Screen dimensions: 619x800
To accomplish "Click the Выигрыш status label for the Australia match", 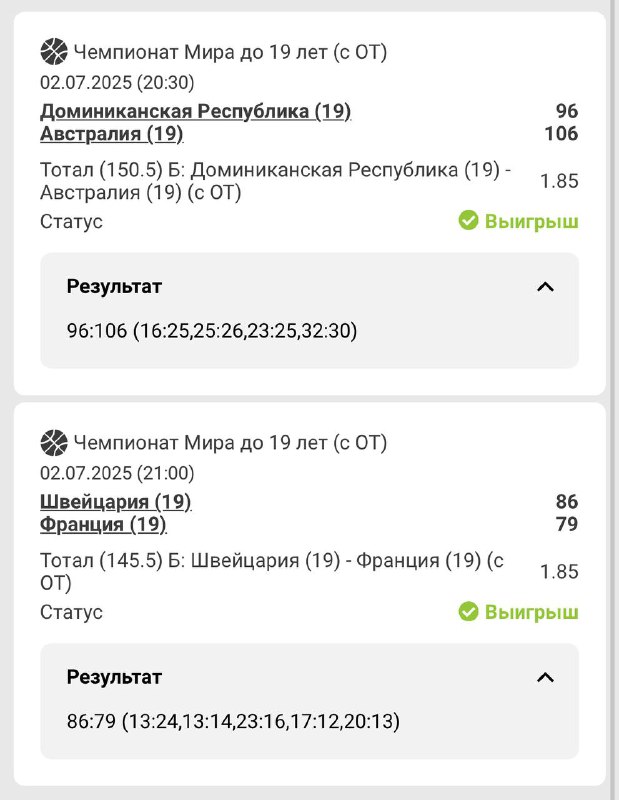I will tap(531, 221).
